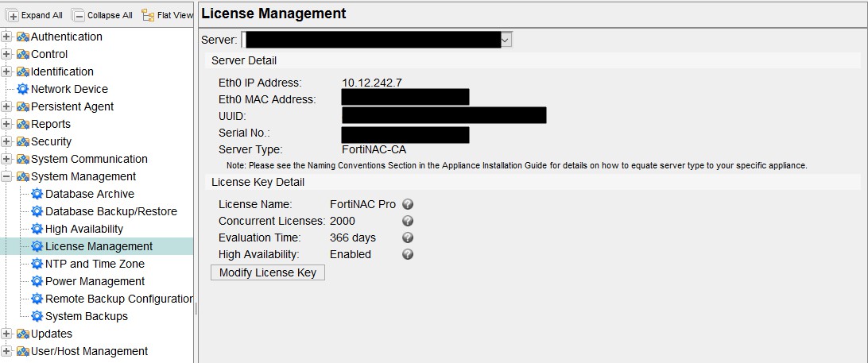Click the NTP and Time Zone gear icon
Viewport: 868px width, 363px height.
coord(37,264)
